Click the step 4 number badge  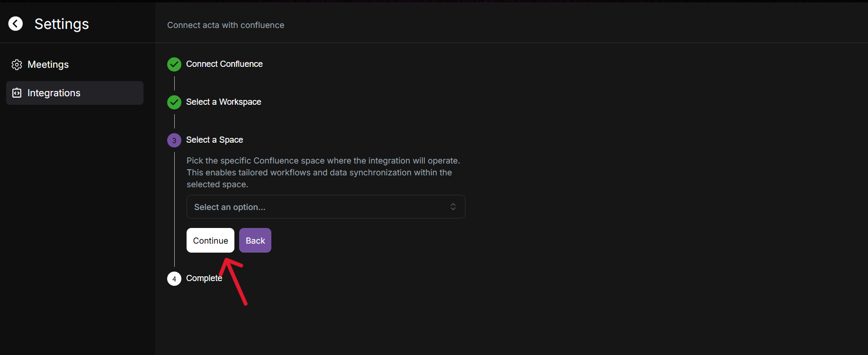[174, 279]
